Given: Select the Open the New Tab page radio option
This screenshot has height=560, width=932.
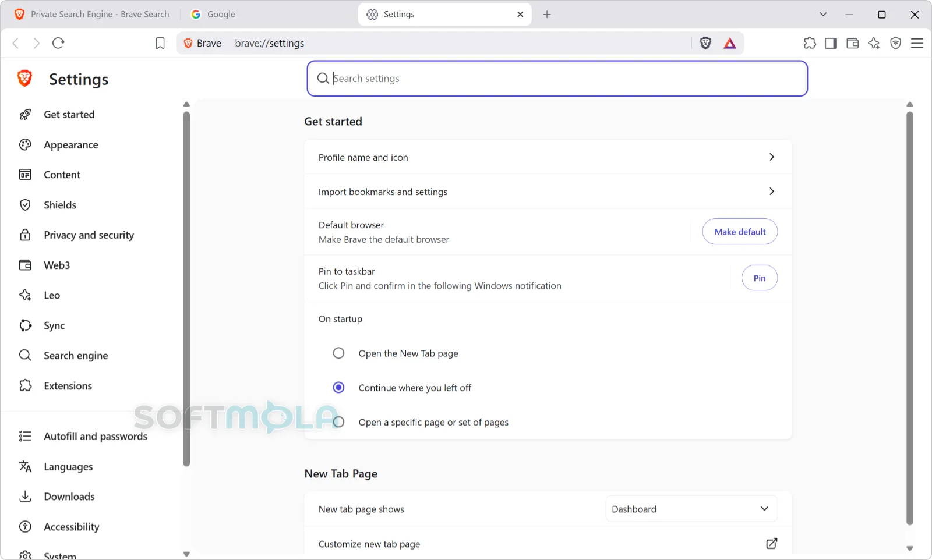Looking at the screenshot, I should 338,353.
